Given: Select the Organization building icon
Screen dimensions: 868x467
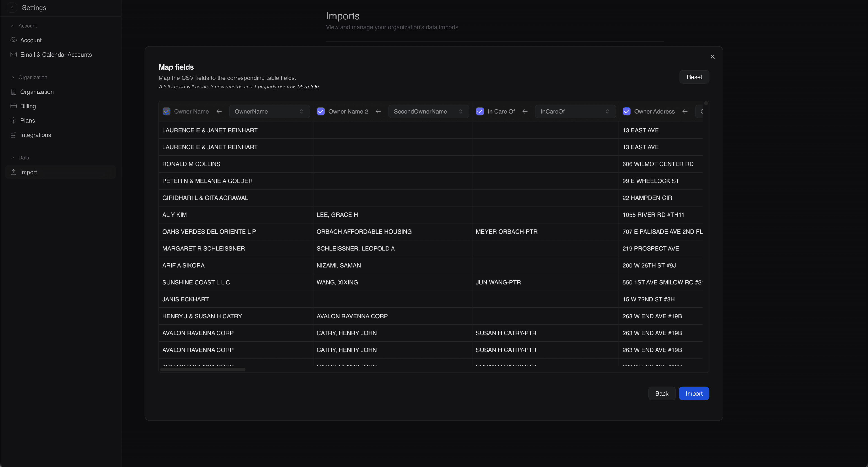Looking at the screenshot, I should tap(14, 92).
